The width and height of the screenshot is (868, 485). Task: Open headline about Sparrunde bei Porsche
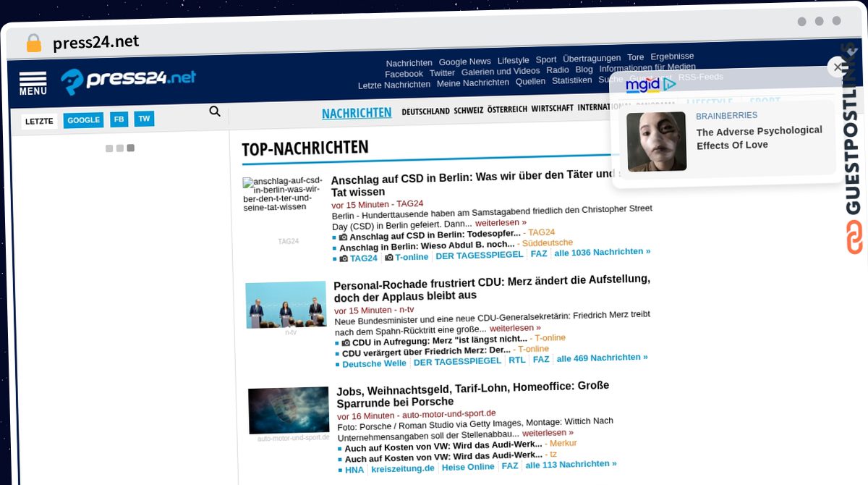click(473, 395)
